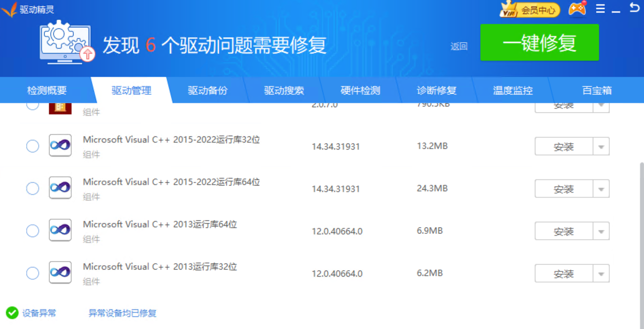
Task: Open the dropdown beside 安装 for Visual C++ 2013 64位
Action: (x=602, y=231)
